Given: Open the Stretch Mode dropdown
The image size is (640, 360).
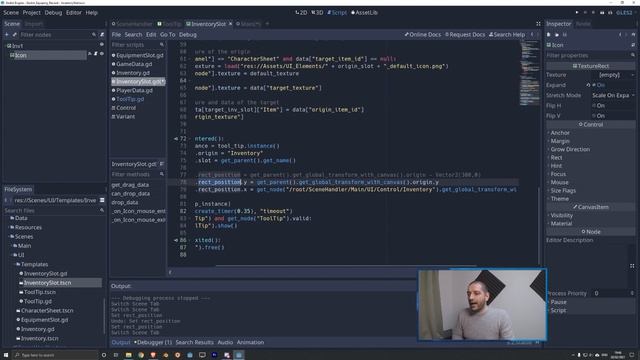Looking at the screenshot, I should [x=612, y=95].
